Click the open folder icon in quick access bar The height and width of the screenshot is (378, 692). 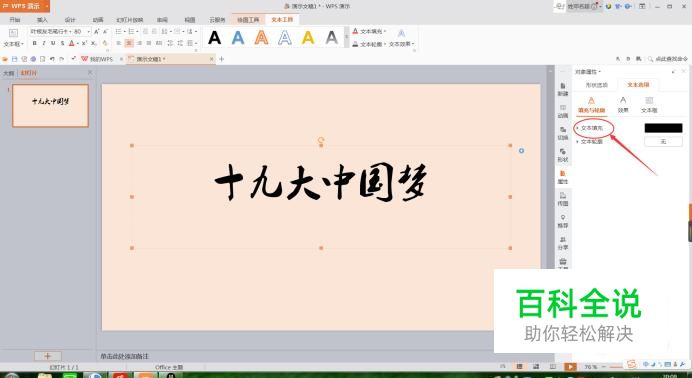5,59
